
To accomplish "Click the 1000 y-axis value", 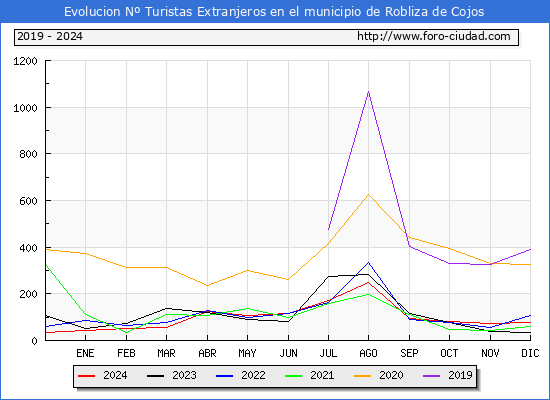I will [x=25, y=108].
